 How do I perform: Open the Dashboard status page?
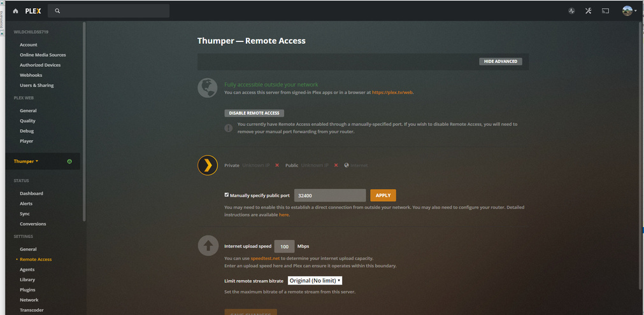[31, 193]
